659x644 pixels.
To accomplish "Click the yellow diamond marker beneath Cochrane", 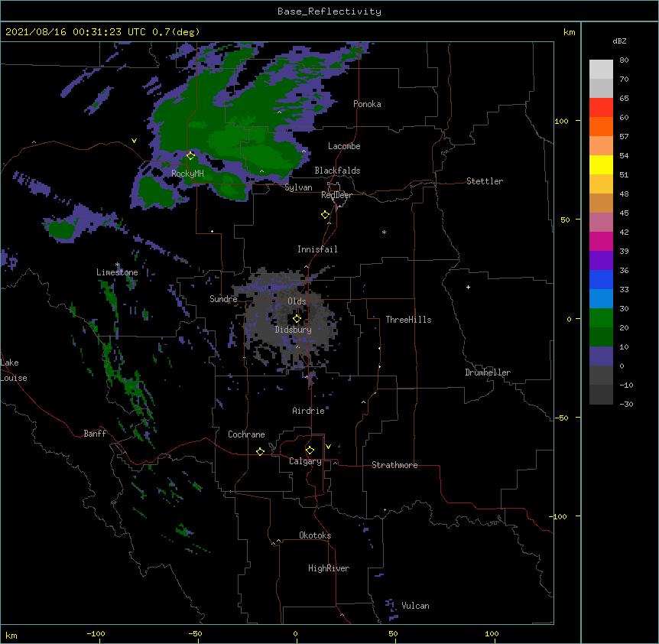I will tap(260, 451).
